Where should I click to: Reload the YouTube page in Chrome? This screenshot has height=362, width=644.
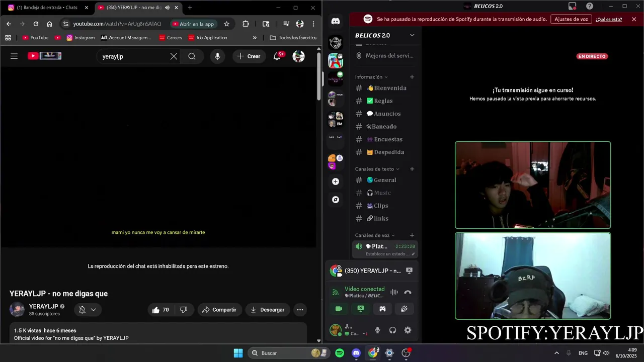36,24
